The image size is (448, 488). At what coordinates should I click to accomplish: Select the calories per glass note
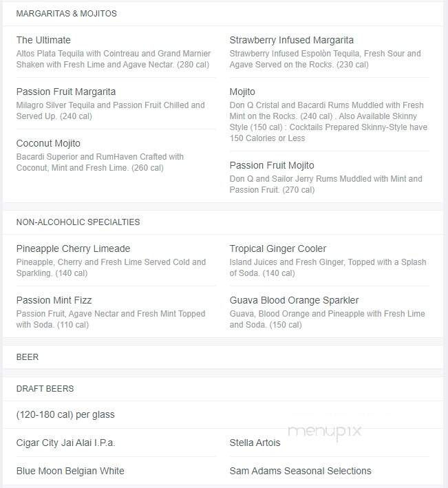(65, 415)
